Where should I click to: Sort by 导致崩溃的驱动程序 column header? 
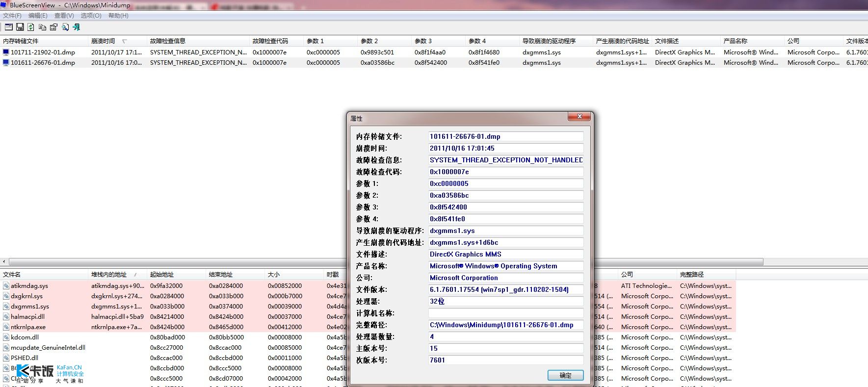tap(556, 41)
